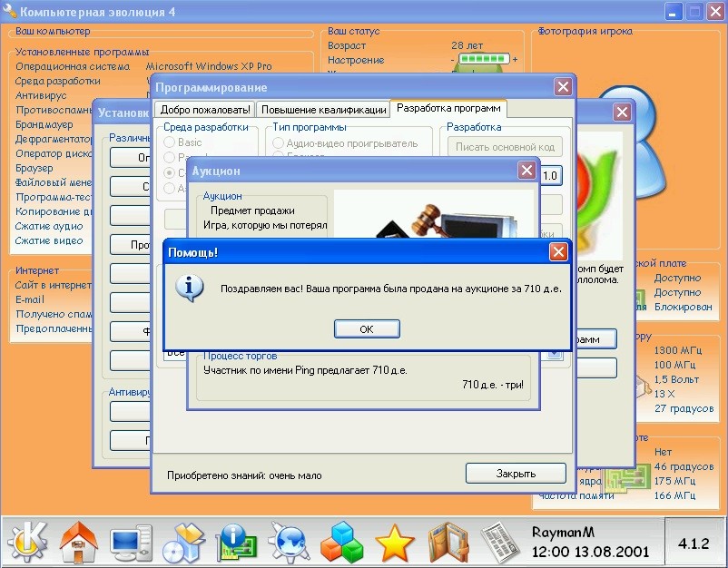
Task: Click the 46 градусов value
Action: 684,466
